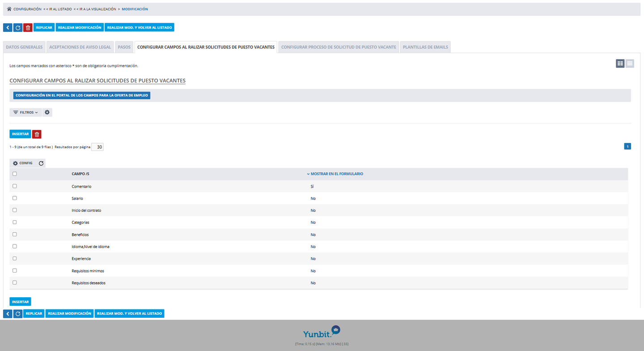Click the home icon in breadcrumb
This screenshot has width=644, height=351.
(9, 9)
